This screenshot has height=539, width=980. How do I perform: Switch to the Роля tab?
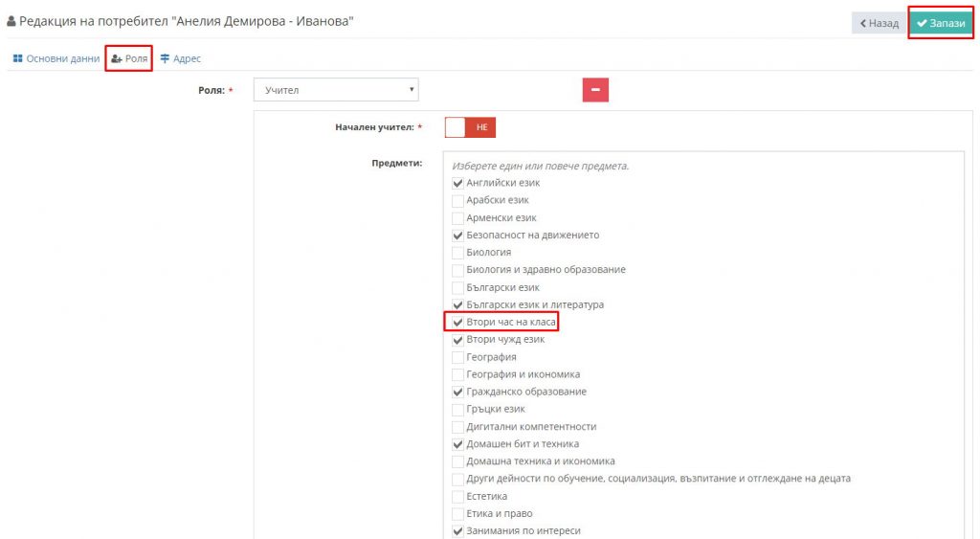coord(129,58)
